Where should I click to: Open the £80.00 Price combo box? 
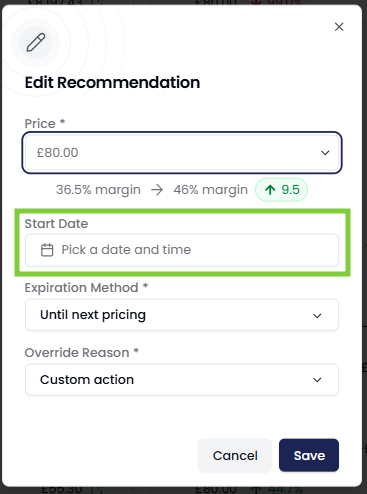[182, 153]
